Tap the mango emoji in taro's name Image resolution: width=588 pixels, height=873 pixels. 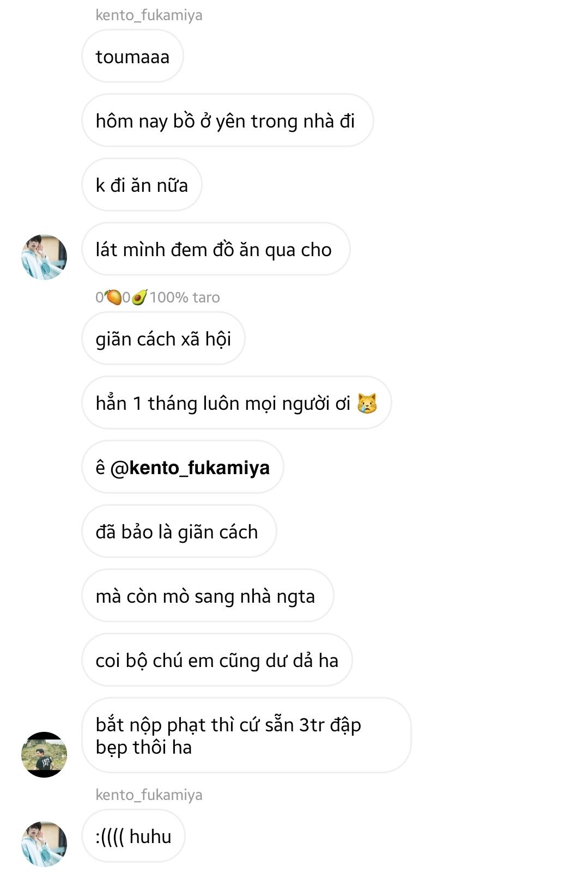(x=113, y=298)
